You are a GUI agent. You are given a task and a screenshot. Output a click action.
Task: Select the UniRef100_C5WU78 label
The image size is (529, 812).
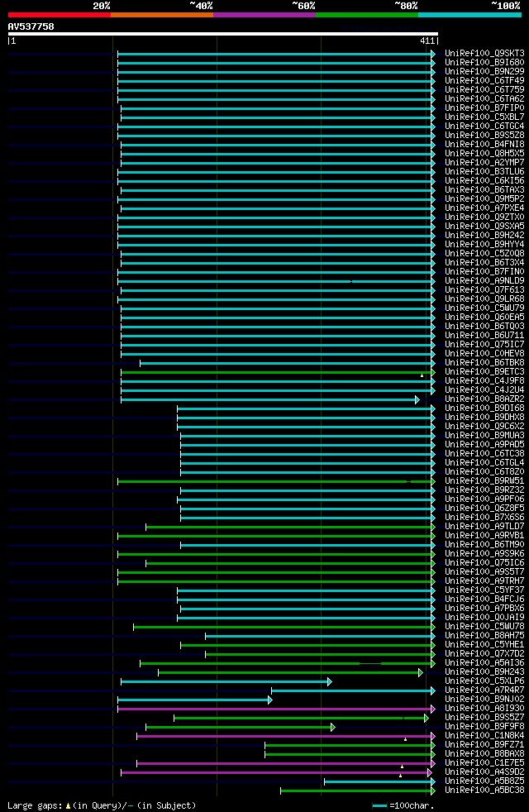(484, 626)
